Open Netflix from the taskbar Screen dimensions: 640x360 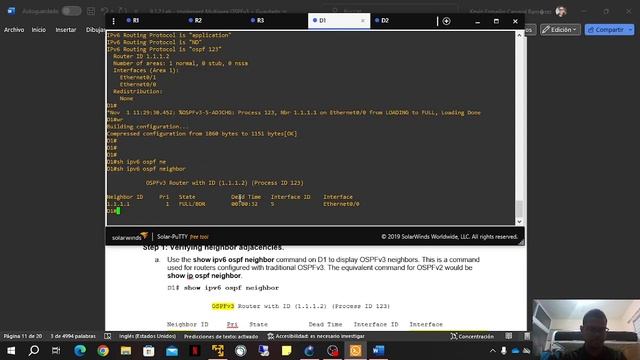pos(195,351)
